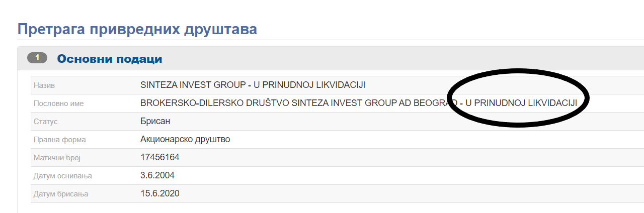Click the Статус field label
The height and width of the screenshot is (213, 644).
(x=44, y=122)
